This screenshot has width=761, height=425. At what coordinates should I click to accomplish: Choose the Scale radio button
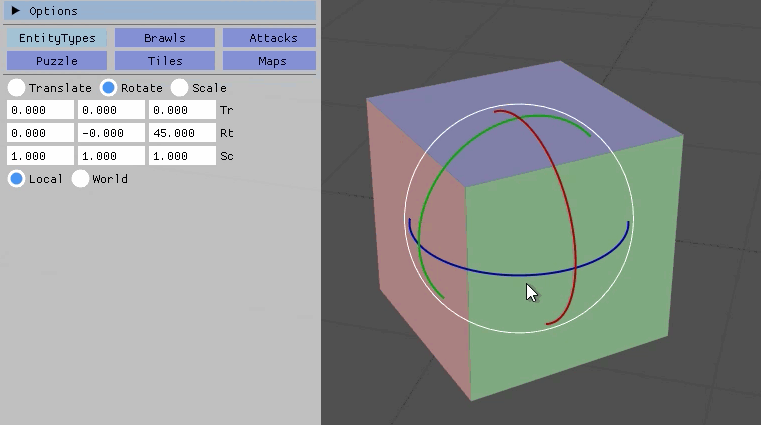tap(180, 88)
